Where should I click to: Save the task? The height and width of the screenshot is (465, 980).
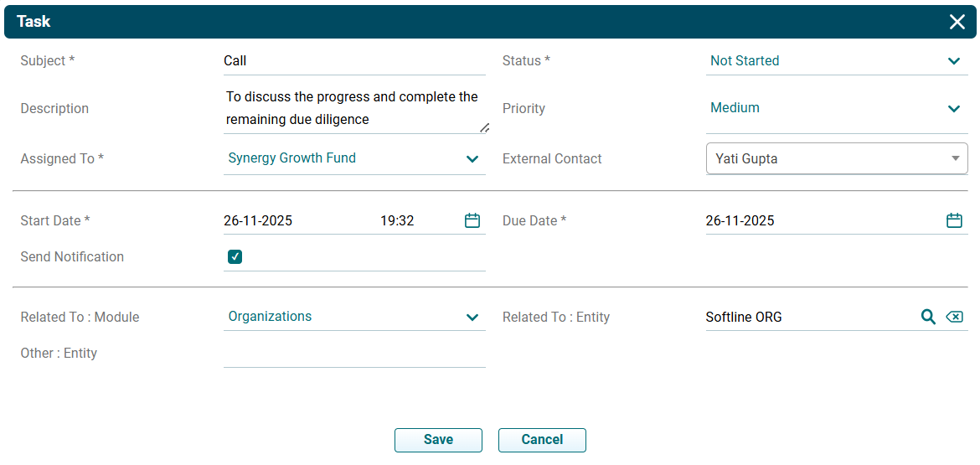[438, 440]
